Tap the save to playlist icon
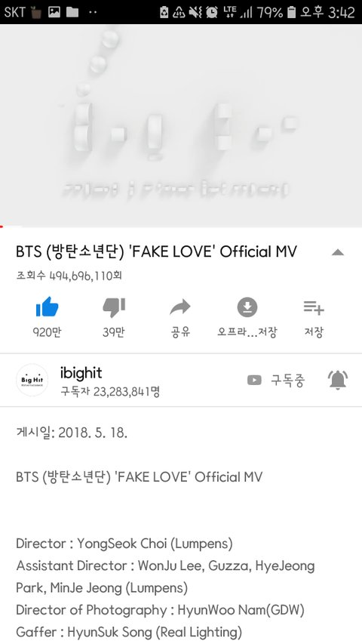This screenshot has width=362, height=644. (x=314, y=307)
